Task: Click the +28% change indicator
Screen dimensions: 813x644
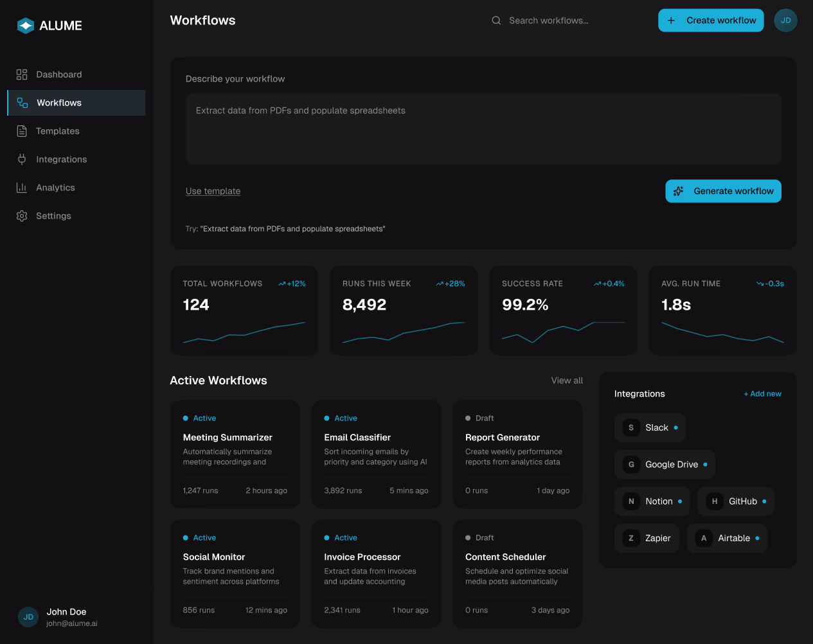Action: tap(451, 283)
